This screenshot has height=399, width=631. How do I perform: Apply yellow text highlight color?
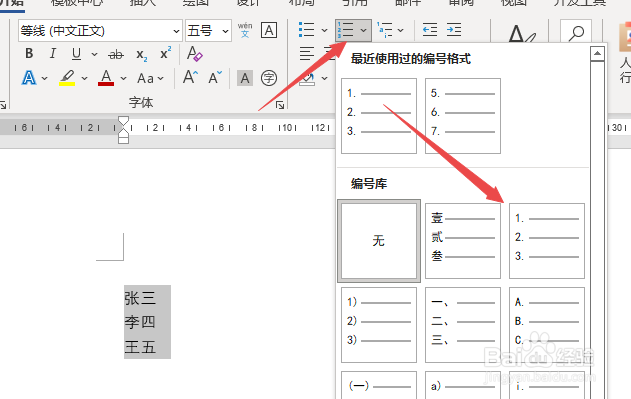pos(67,78)
